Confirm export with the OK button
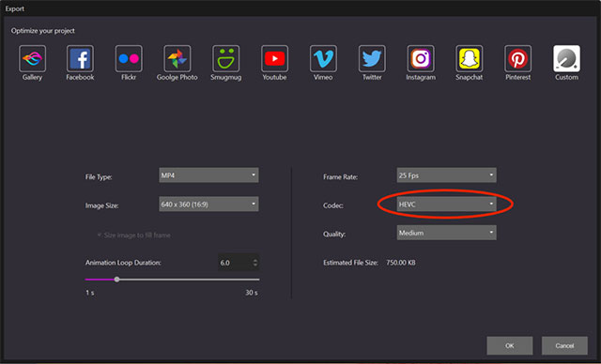 point(509,345)
